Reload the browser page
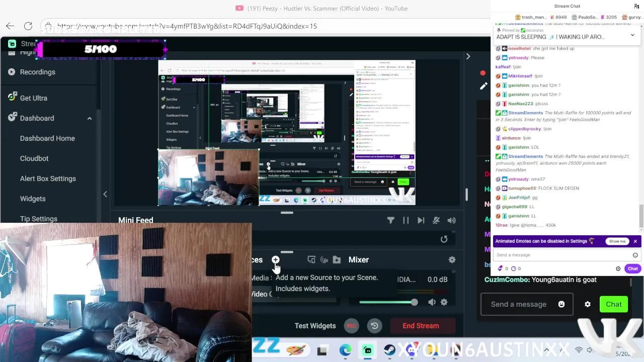The height and width of the screenshot is (362, 644). click(x=28, y=26)
